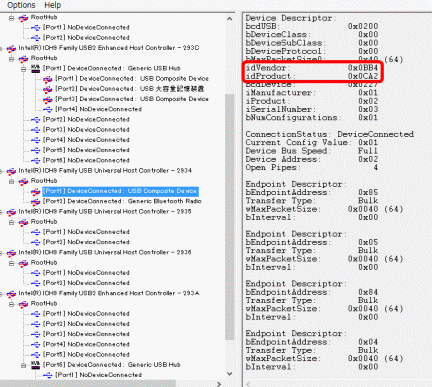432x387 pixels.
Task: Click device icon of USB 大容量記憶裝置 row
Action: tap(48, 89)
